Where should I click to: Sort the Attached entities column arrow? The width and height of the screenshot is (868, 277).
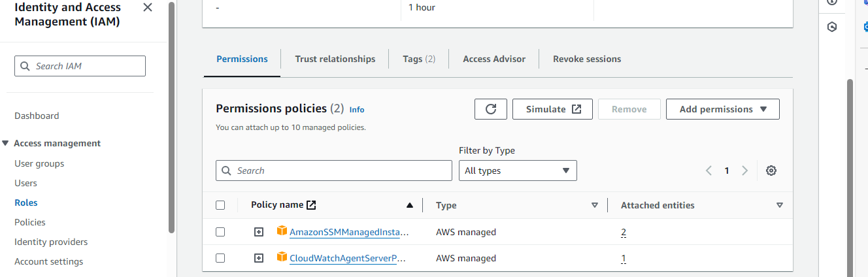780,205
